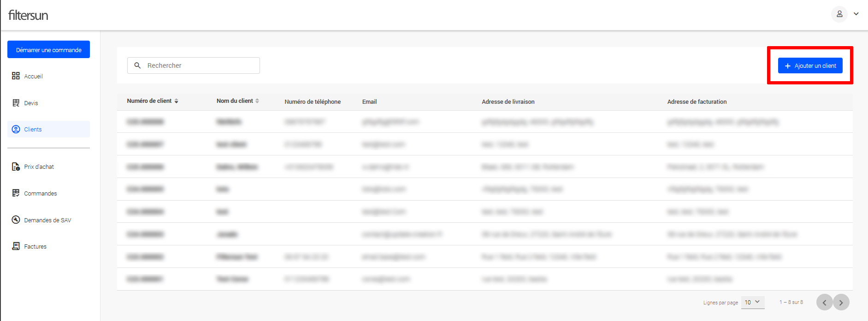The width and height of the screenshot is (868, 321).
Task: Click the Accueil grid icon
Action: [16, 76]
